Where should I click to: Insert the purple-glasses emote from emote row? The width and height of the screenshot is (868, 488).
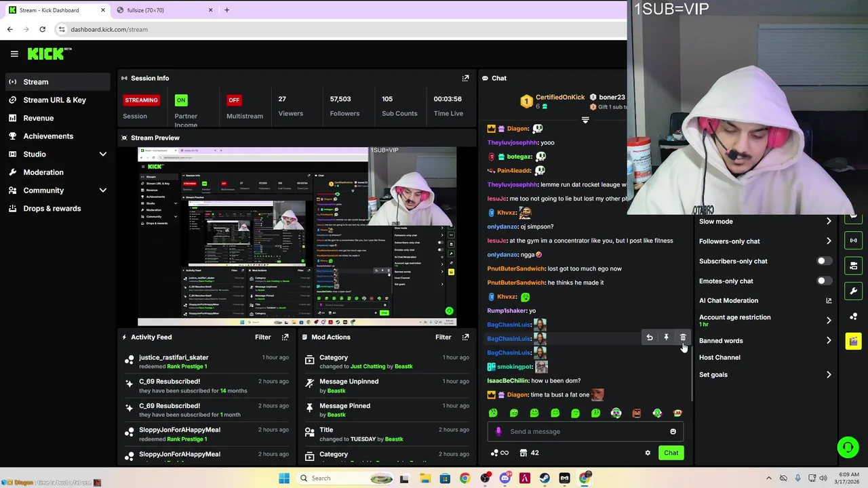pyautogui.click(x=616, y=413)
